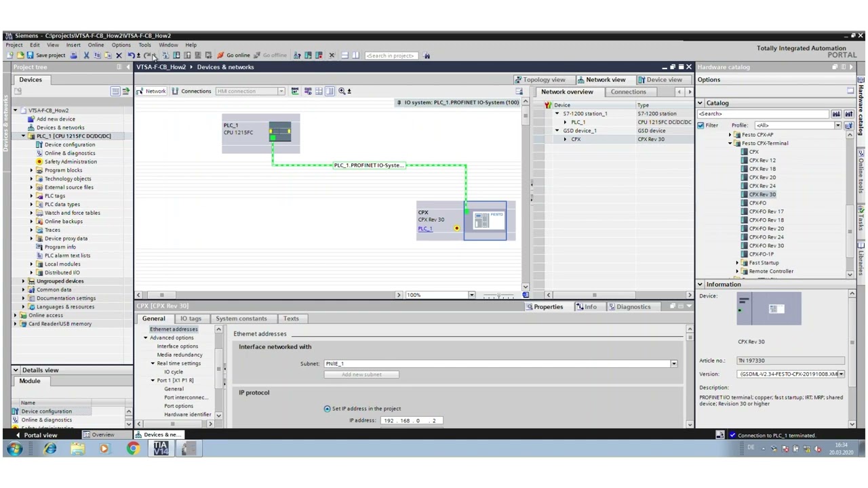Click Add new device in project tree

pos(56,119)
